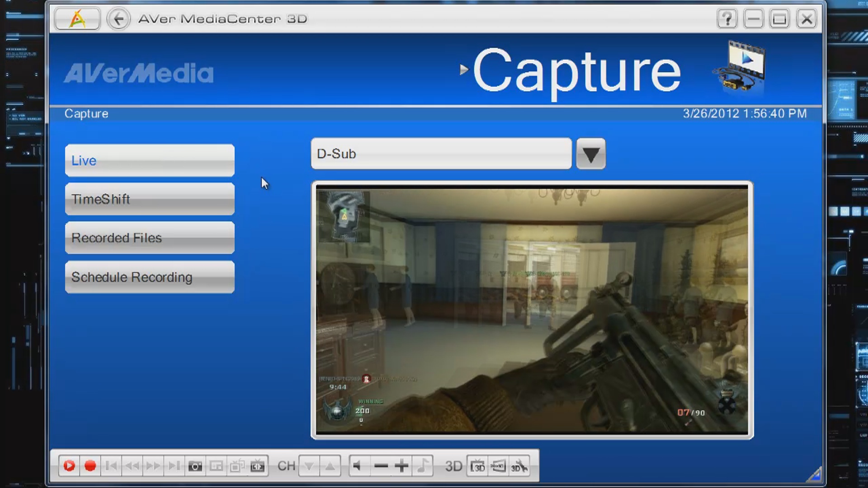The image size is (868, 488).
Task: Click the Capture breadcrumb label
Action: pyautogui.click(x=86, y=113)
